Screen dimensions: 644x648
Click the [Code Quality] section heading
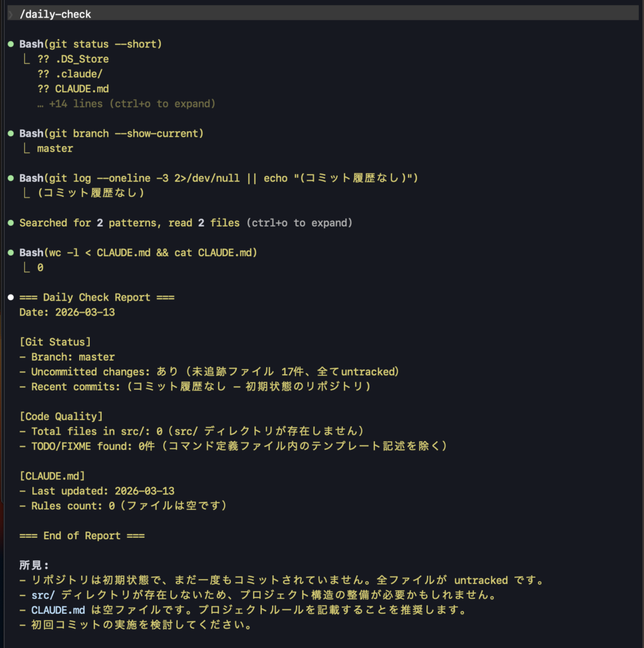tap(61, 416)
